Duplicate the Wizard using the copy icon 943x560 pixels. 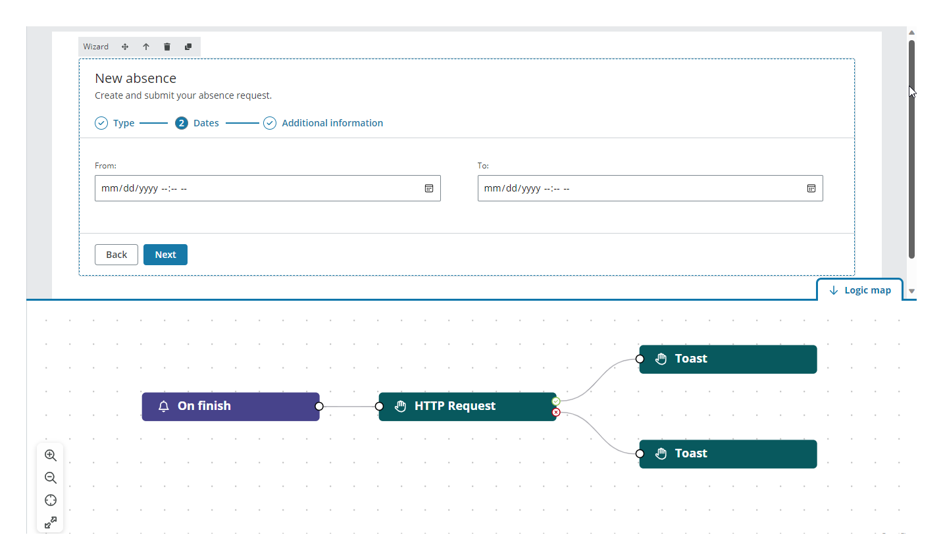(188, 47)
